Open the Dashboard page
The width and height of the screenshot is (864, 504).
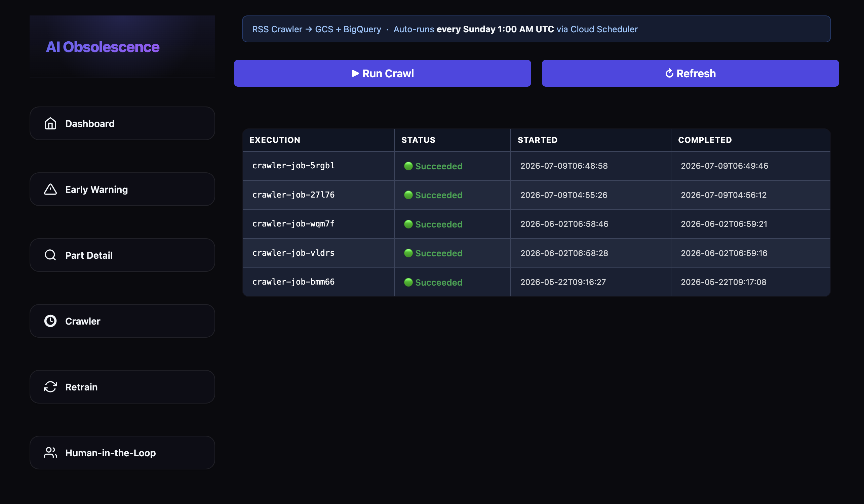pyautogui.click(x=122, y=123)
